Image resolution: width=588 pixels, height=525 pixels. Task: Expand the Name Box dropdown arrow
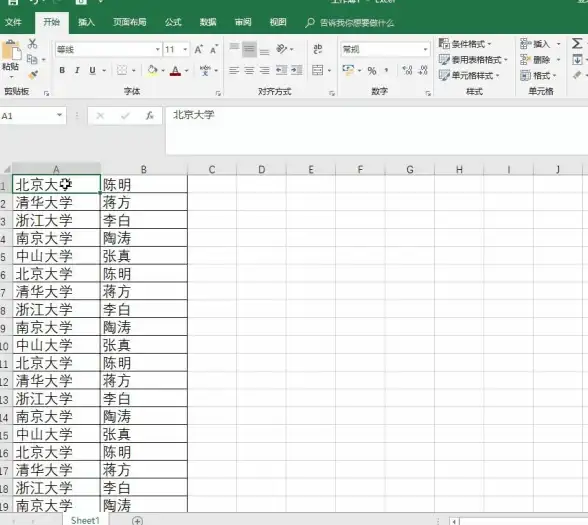59,116
